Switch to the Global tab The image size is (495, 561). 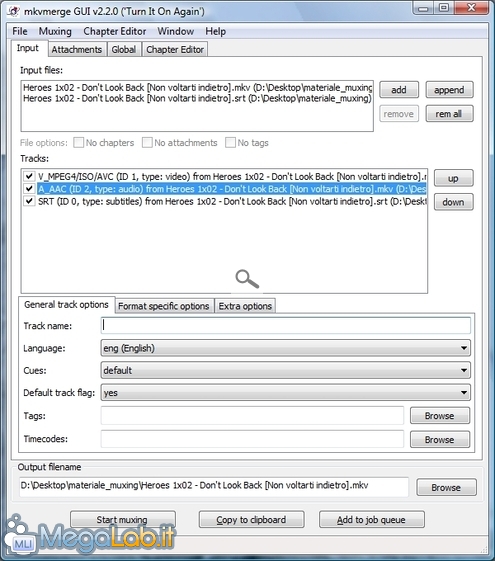124,49
